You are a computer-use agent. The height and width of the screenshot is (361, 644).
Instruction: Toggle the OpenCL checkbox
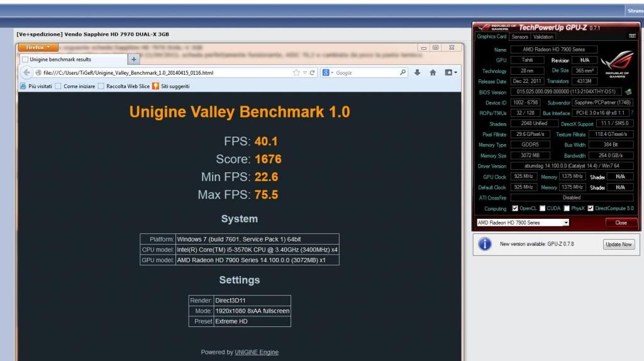point(515,208)
